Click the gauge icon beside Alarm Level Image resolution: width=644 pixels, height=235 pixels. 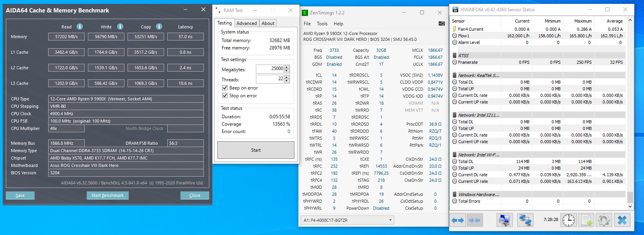click(x=455, y=42)
